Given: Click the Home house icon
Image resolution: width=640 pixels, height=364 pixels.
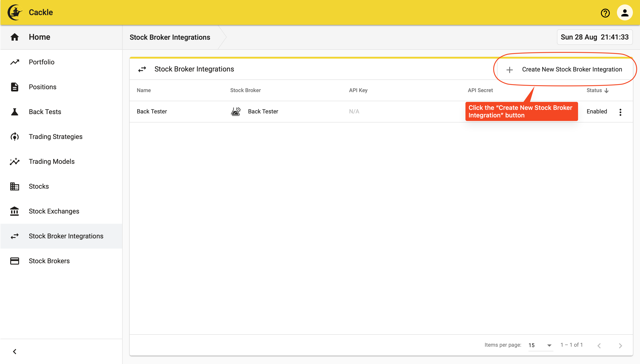Looking at the screenshot, I should tap(14, 37).
